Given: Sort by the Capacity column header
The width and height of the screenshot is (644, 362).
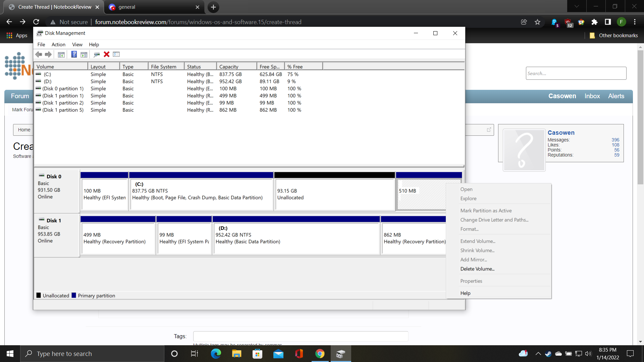Looking at the screenshot, I should [236, 67].
